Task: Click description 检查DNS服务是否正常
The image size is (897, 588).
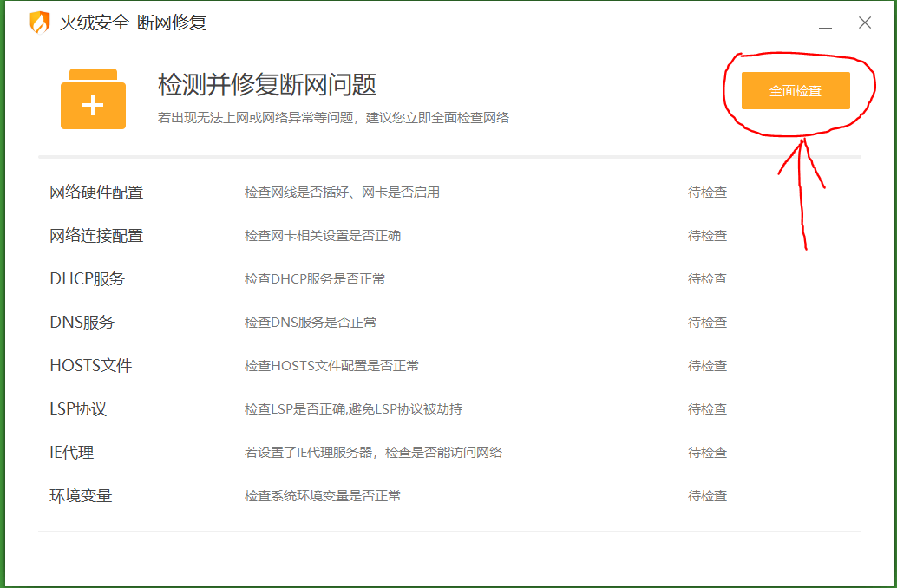Action: (310, 323)
